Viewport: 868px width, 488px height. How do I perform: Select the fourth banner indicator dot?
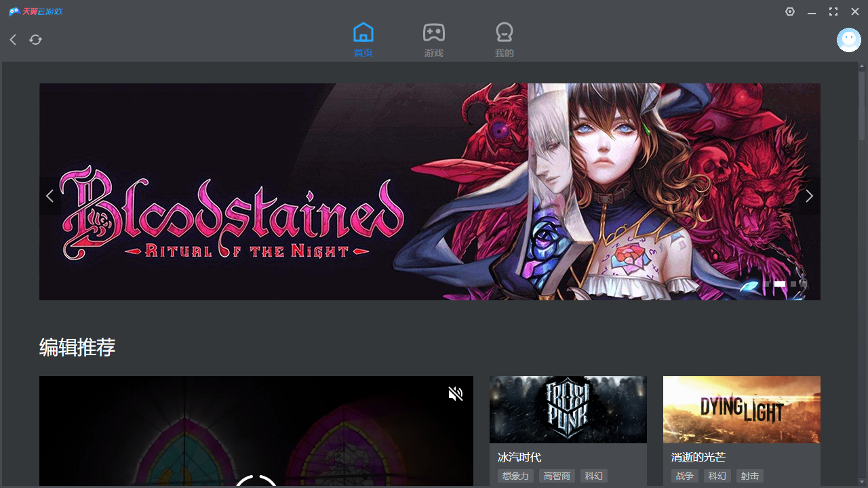(803, 284)
